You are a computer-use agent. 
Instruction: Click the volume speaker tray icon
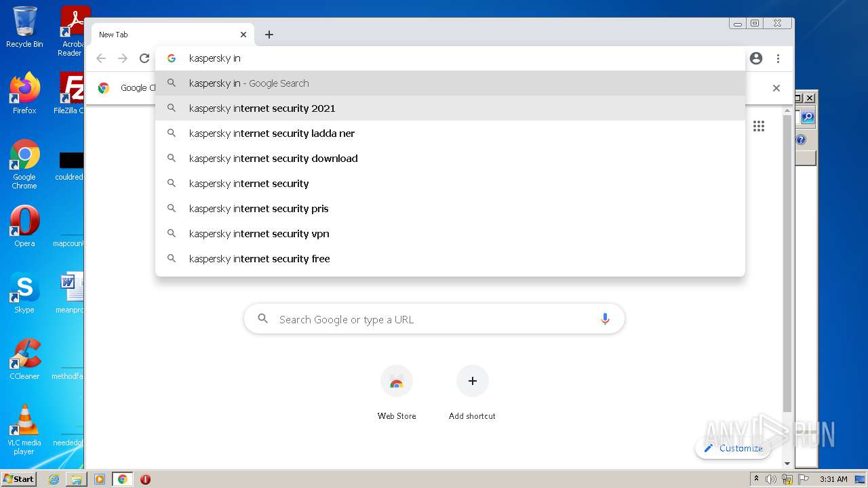pos(771,479)
